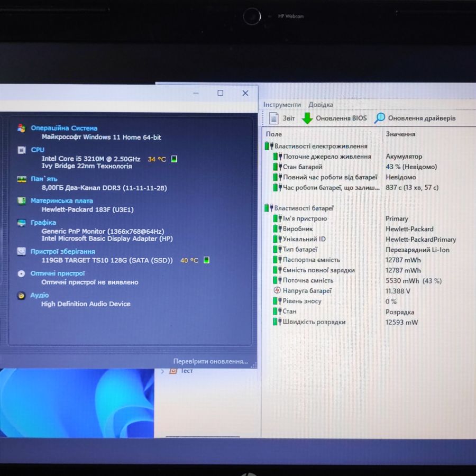Click the battery icon beside Ім'я пристрою
Screen dimensions: 476x476
(278, 218)
